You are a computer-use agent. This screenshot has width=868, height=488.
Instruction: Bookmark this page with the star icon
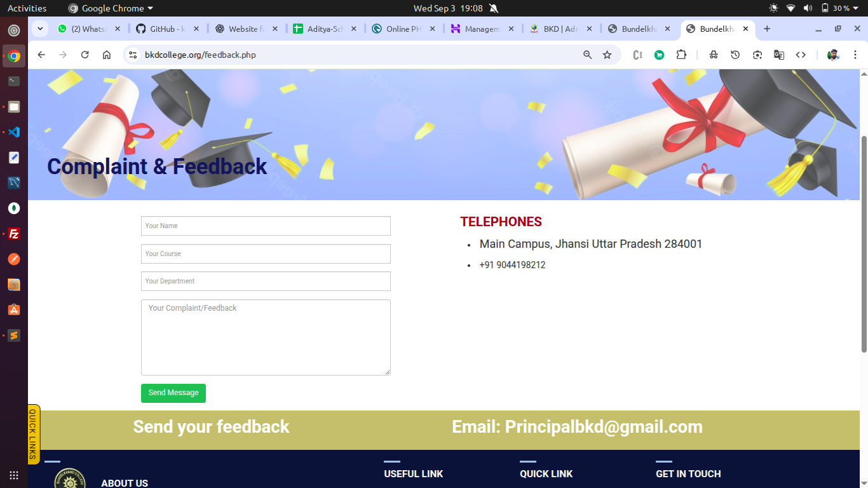[607, 55]
